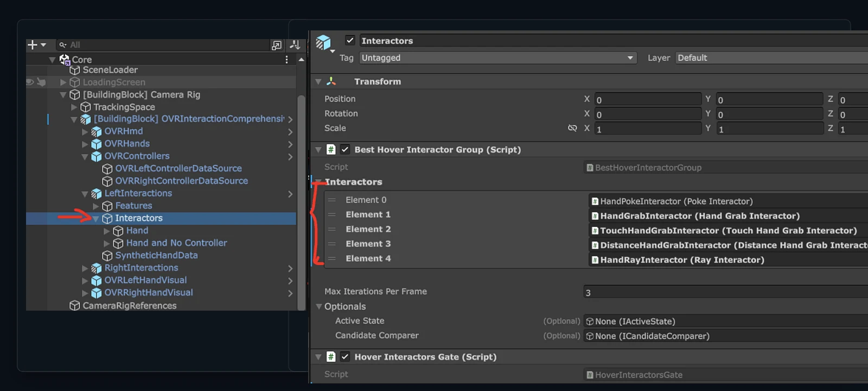Click the scrollbar up arrow in hierarchy
Image resolution: width=868 pixels, height=391 pixels.
pyautogui.click(x=301, y=59)
